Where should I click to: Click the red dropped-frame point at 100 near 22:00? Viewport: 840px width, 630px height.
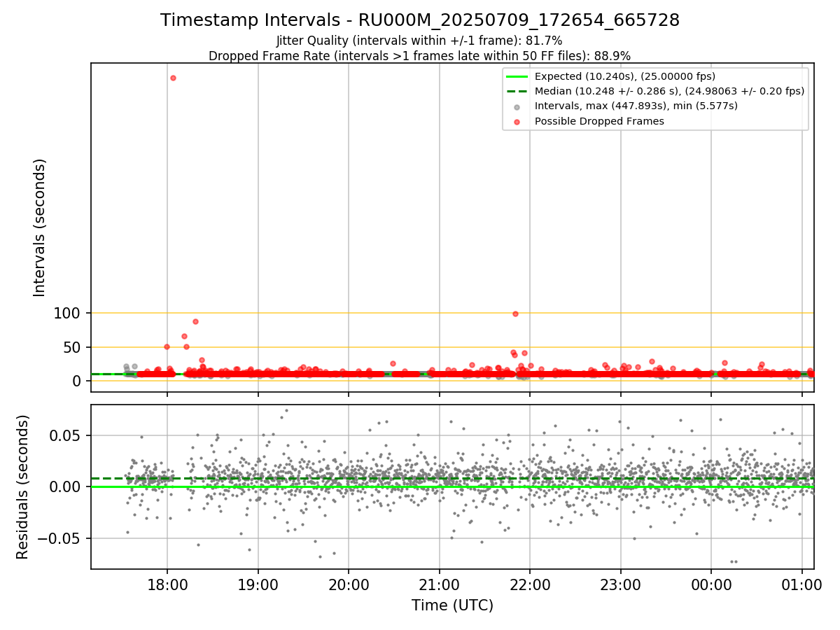coord(515,314)
